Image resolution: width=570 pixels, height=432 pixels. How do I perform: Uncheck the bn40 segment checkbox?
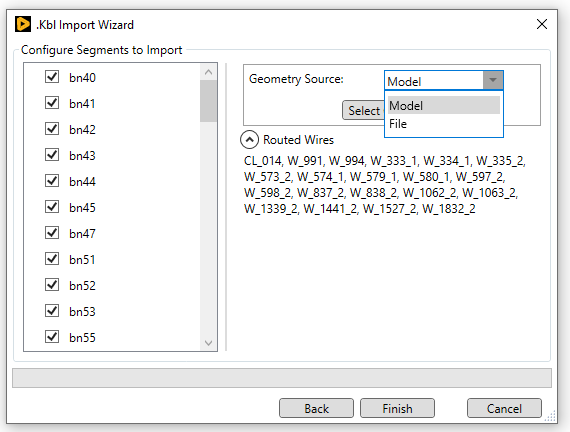52,77
